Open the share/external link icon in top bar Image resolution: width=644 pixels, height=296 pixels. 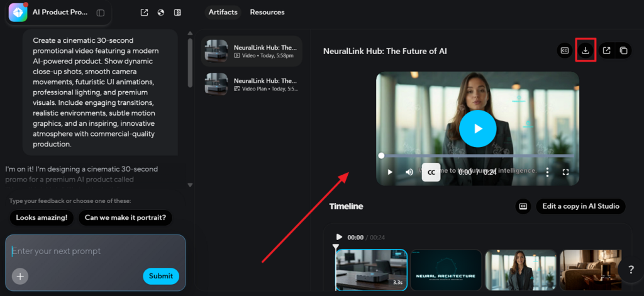click(x=144, y=13)
